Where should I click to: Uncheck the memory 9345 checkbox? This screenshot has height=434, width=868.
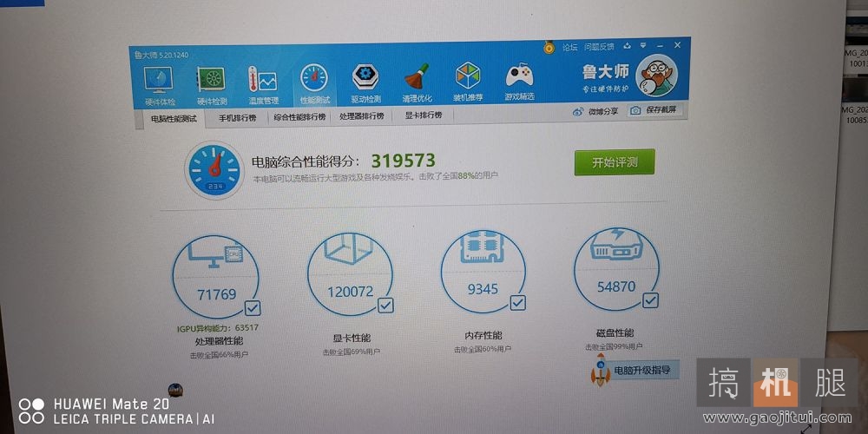tap(518, 303)
